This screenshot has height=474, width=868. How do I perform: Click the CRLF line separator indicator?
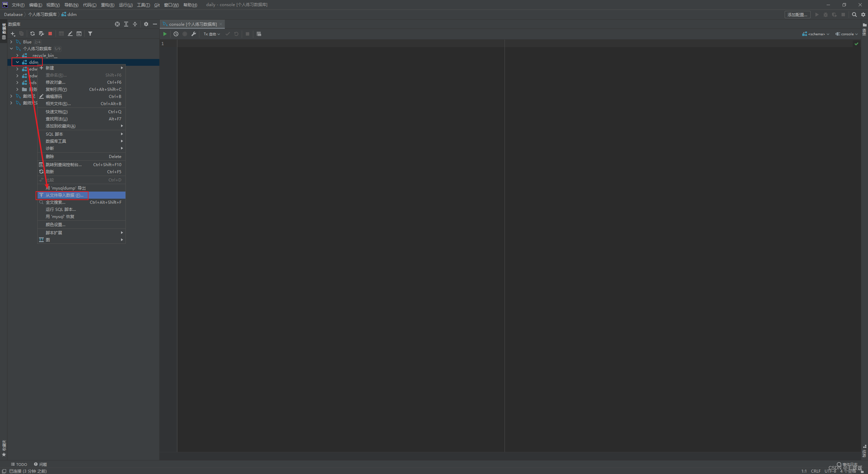click(x=815, y=471)
